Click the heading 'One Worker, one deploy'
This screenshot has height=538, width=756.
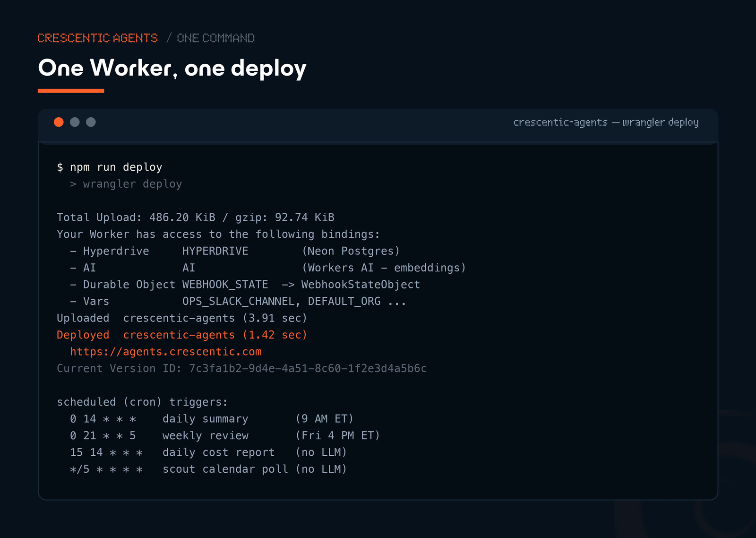click(x=172, y=68)
